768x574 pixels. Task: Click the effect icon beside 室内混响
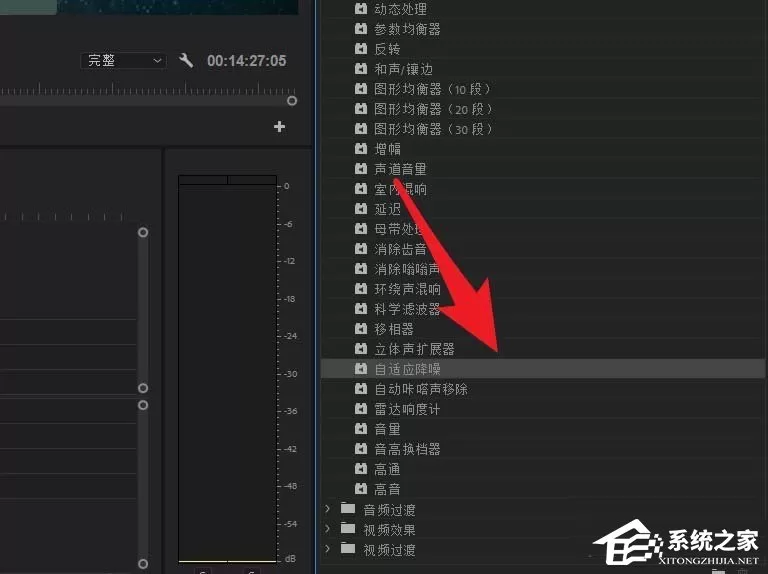tap(361, 189)
